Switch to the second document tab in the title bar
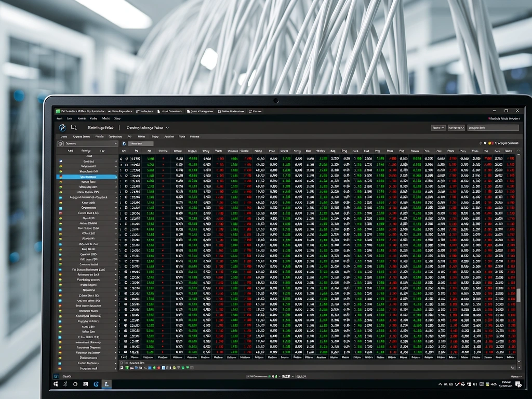 [x=118, y=111]
